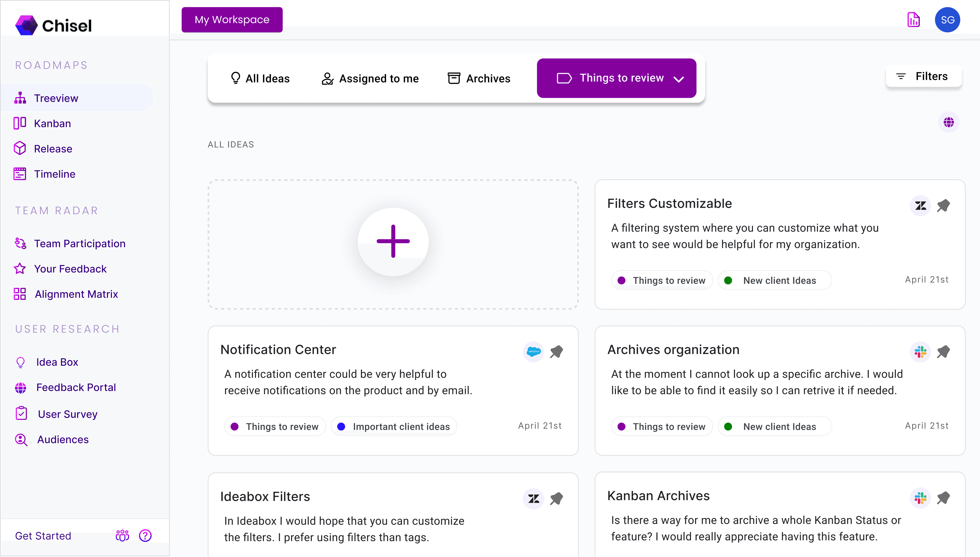The image size is (980, 557).
Task: Open the help question mark icon
Action: point(145,535)
